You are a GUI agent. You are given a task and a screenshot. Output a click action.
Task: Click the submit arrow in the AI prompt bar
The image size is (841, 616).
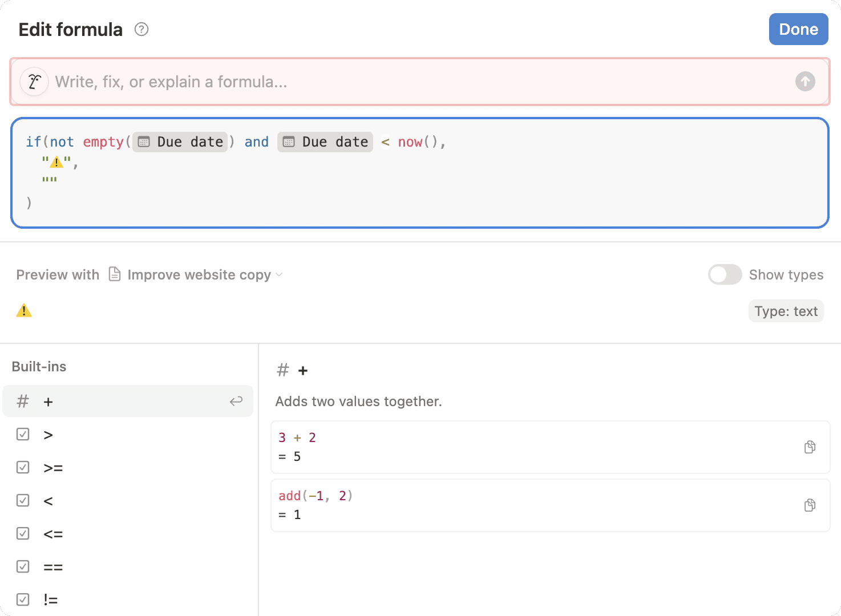pyautogui.click(x=804, y=82)
